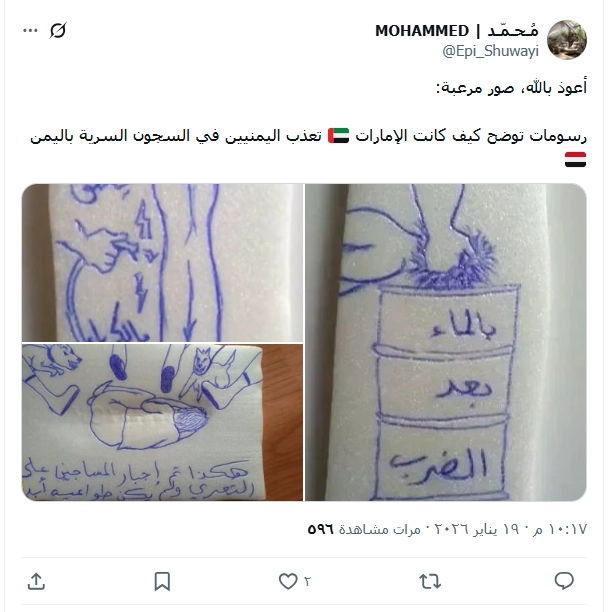Image resolution: width=610 pixels, height=612 pixels.
Task: Open the MOHAMMED display name link
Action: pyautogui.click(x=457, y=30)
